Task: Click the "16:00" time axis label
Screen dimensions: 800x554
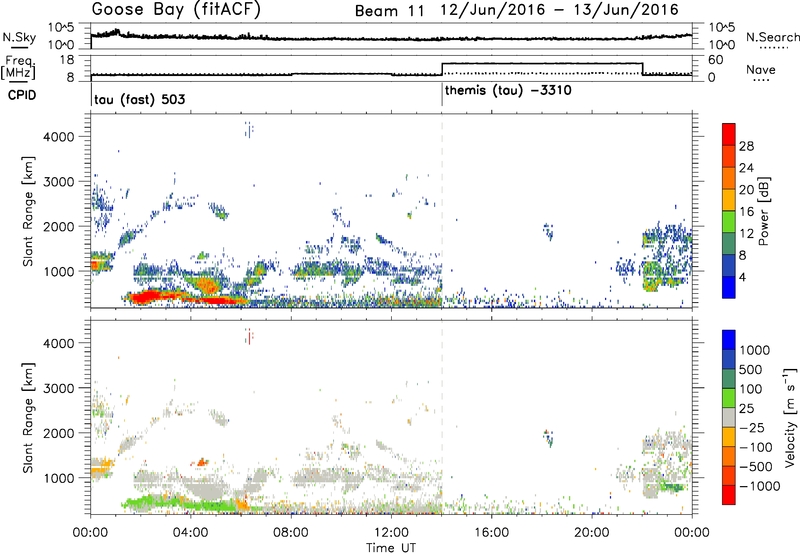Action: [x=491, y=533]
